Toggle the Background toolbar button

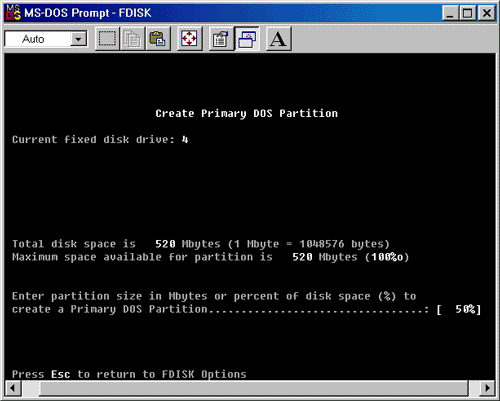247,39
